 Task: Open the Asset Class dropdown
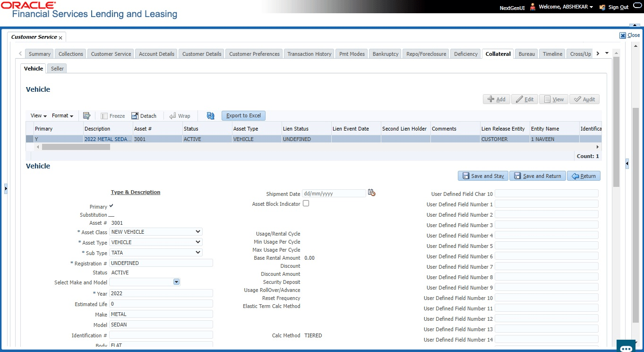(x=156, y=232)
